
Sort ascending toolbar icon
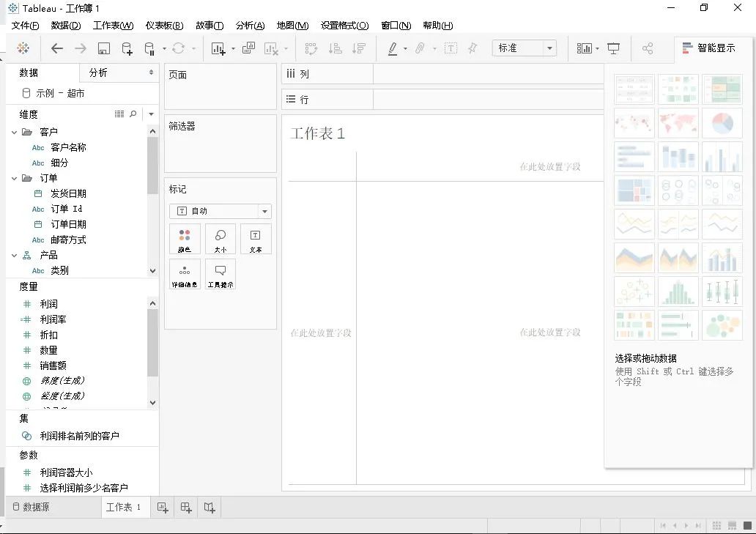coord(335,48)
